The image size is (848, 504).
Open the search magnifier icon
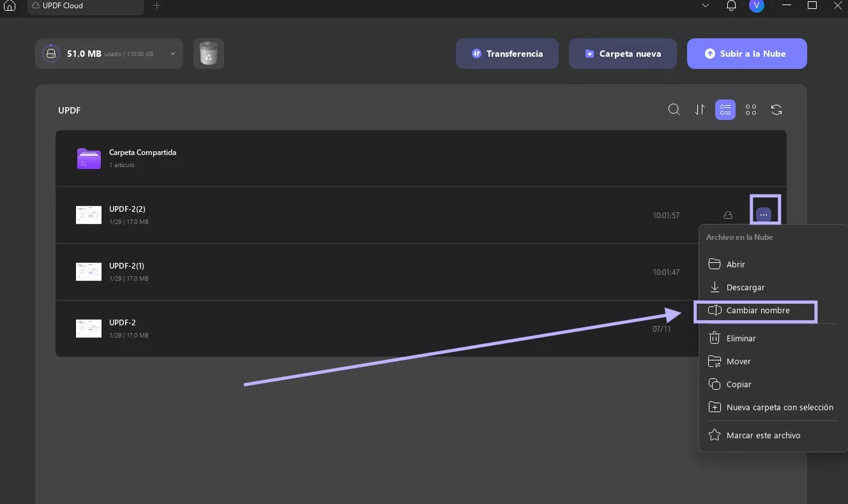[674, 110]
